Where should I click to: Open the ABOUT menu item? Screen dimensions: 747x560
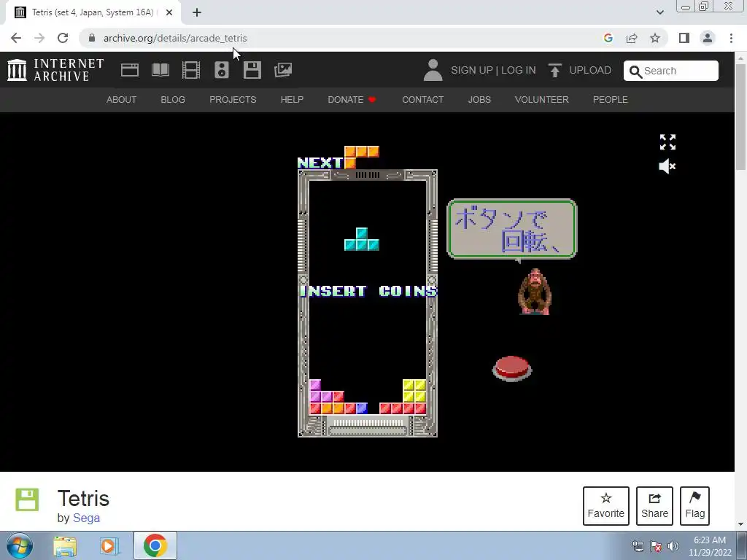point(122,99)
